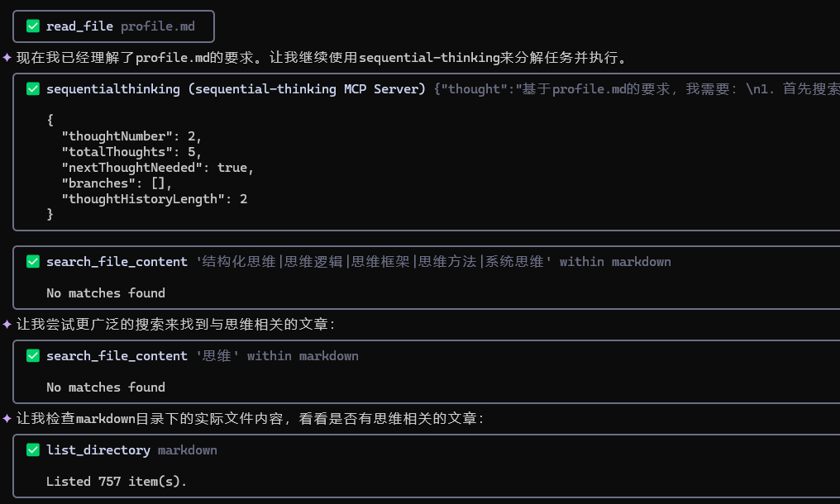The height and width of the screenshot is (504, 840).
Task: Click the sparkle icon before '现在我已经理解了'
Action: point(7,57)
